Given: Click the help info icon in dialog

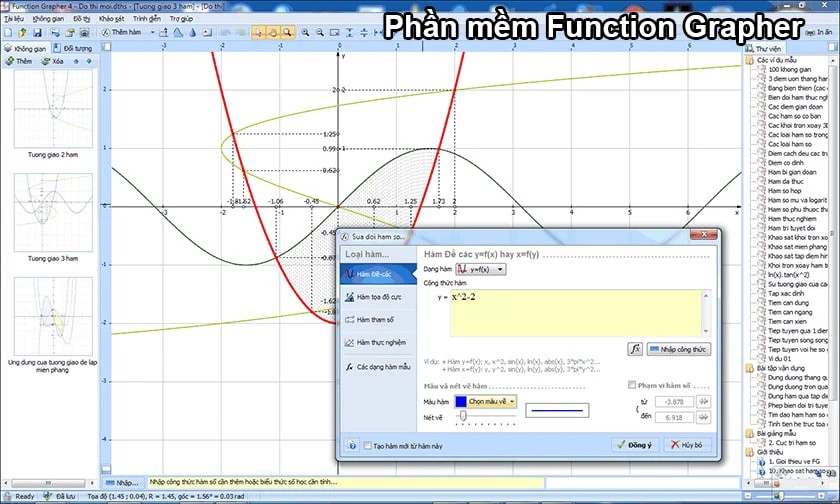Looking at the screenshot, I should pos(351,445).
